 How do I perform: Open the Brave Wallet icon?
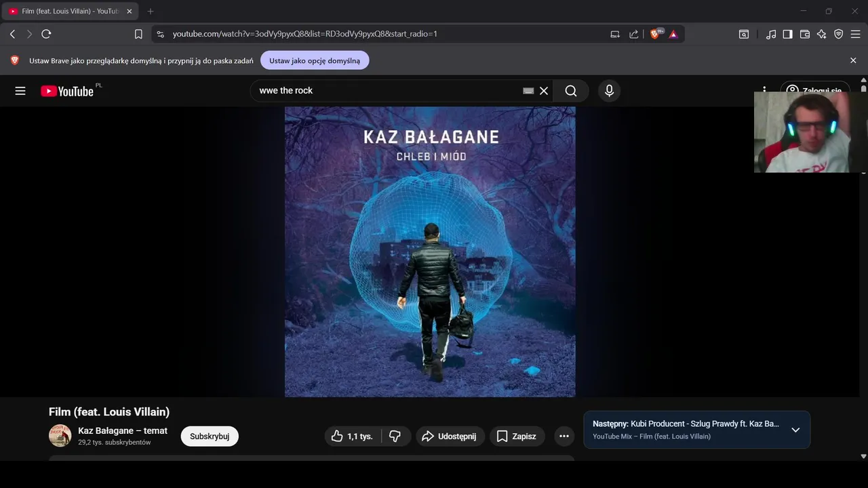805,34
